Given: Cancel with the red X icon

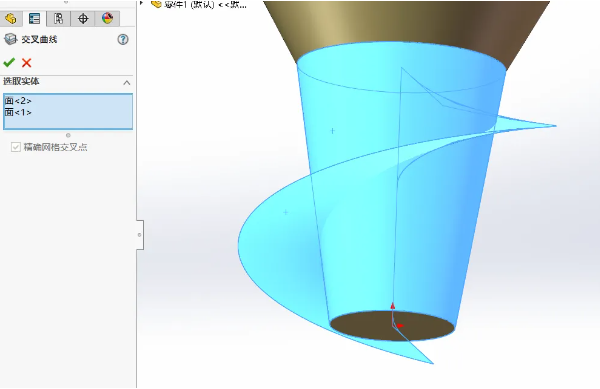Looking at the screenshot, I should 26,63.
